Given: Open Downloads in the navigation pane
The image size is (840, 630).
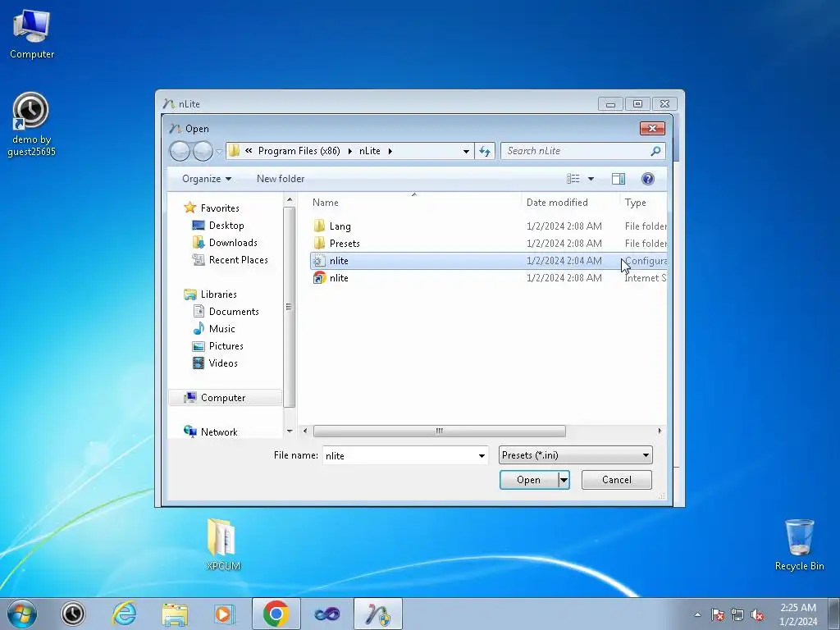Looking at the screenshot, I should pyautogui.click(x=233, y=243).
